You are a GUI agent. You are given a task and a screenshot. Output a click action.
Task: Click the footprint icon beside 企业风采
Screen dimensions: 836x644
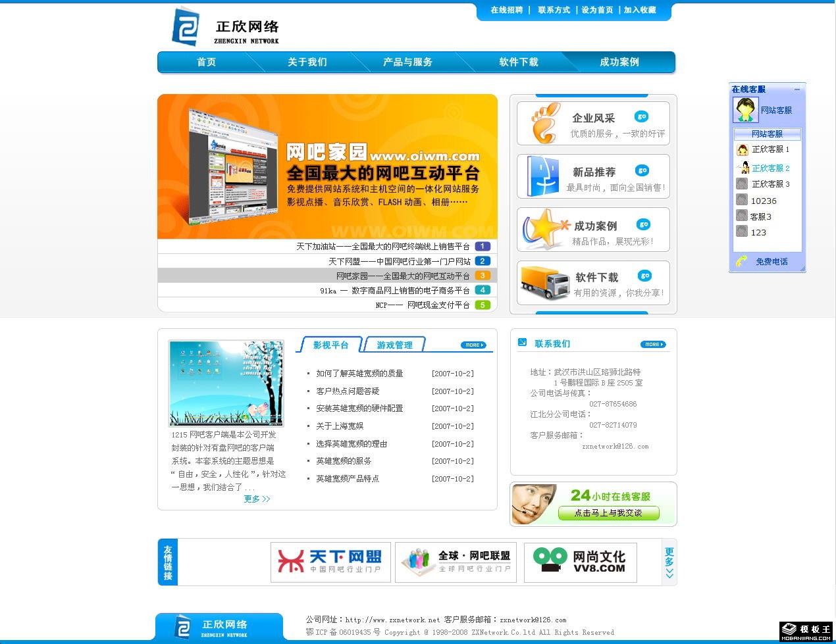click(x=546, y=122)
